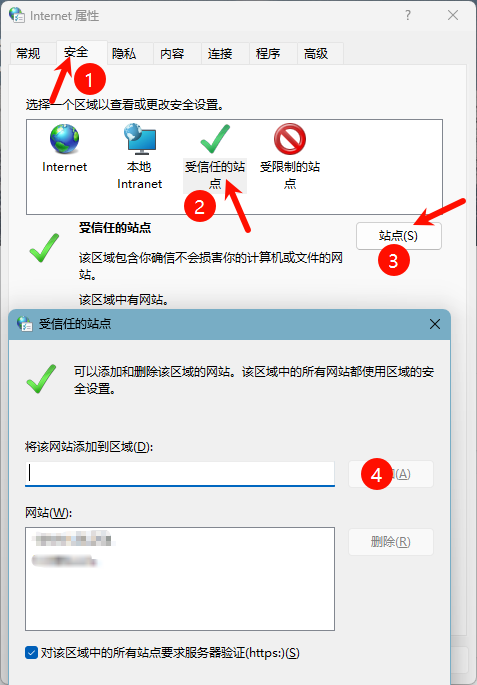Switch to the 常规 tab
The height and width of the screenshot is (685, 477).
click(x=28, y=54)
